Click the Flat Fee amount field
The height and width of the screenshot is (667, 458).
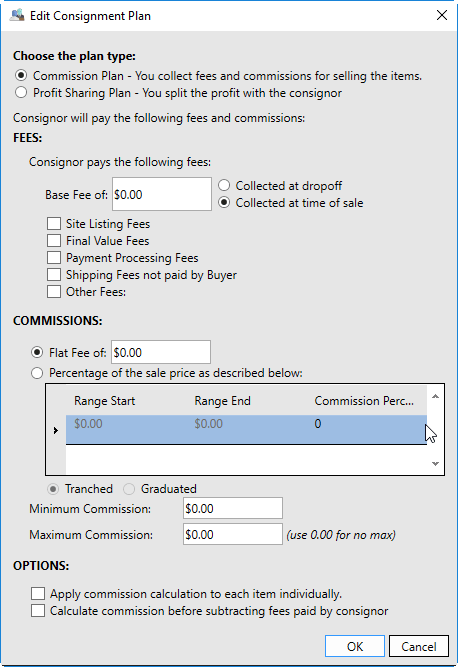coord(161,352)
